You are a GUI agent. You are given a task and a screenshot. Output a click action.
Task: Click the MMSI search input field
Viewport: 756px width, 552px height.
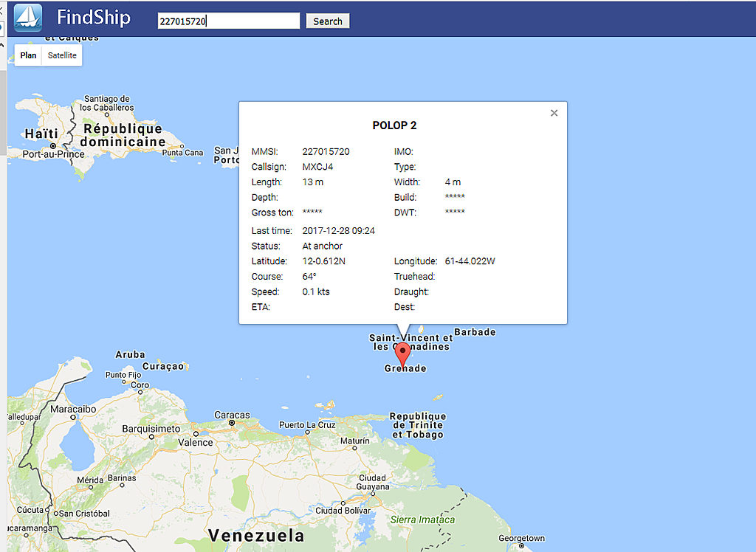pos(229,21)
